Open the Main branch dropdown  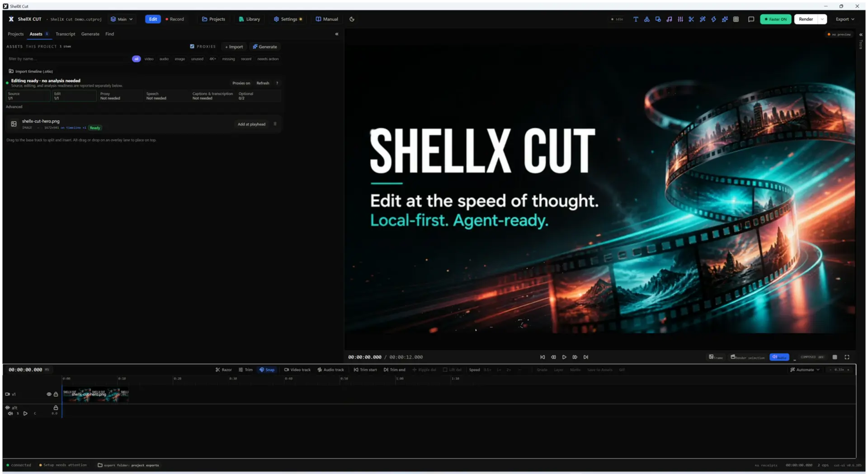pyautogui.click(x=122, y=19)
